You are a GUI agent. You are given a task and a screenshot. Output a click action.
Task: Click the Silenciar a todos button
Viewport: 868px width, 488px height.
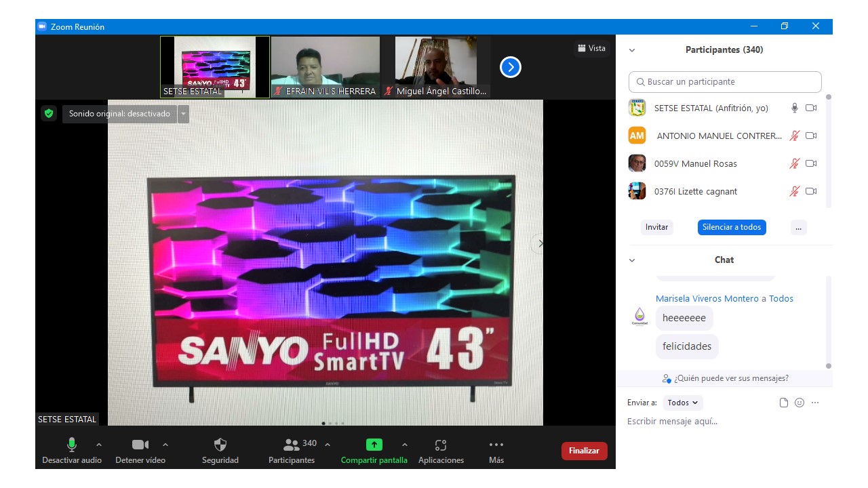pyautogui.click(x=732, y=227)
